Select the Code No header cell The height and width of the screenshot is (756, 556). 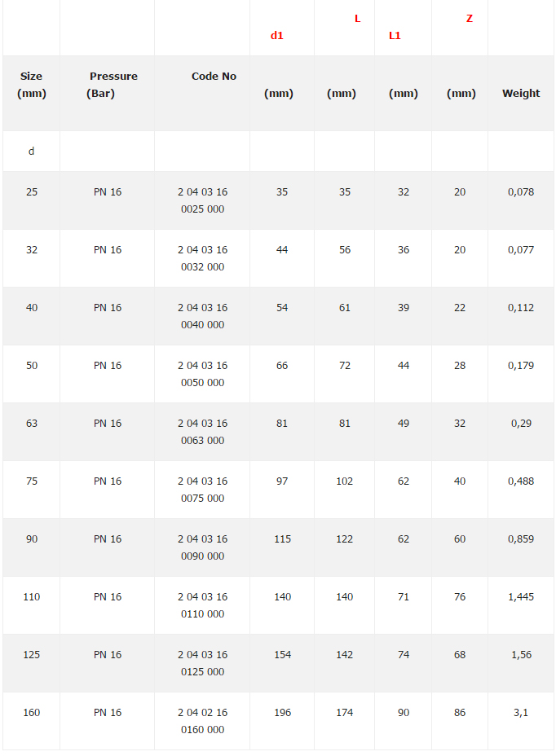[214, 77]
